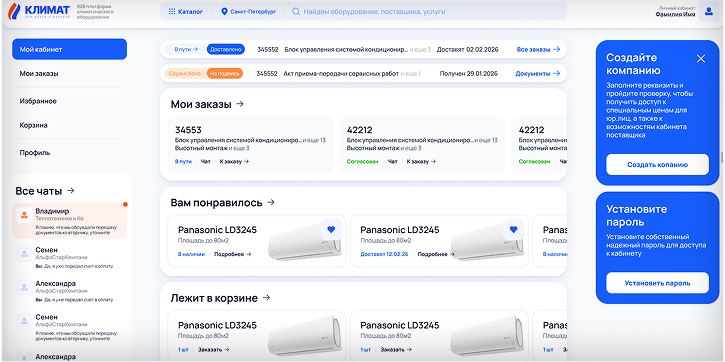Click В пути status on order 34553
The height and width of the screenshot is (362, 725).
click(183, 161)
